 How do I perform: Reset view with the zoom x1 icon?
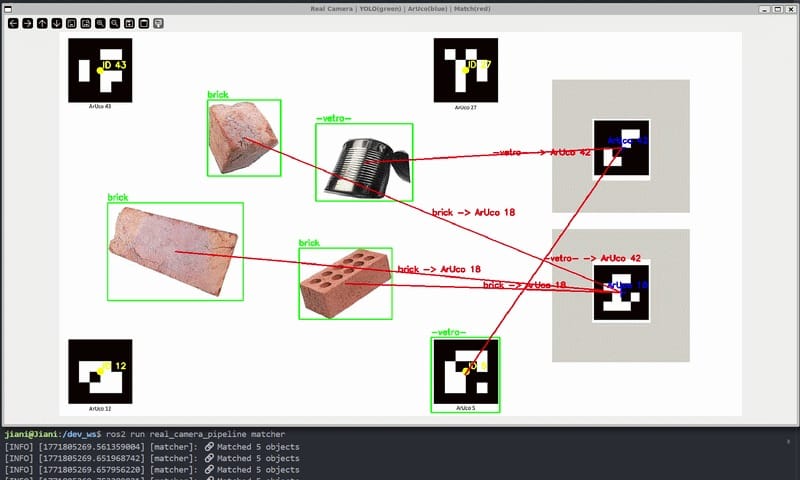[72, 22]
